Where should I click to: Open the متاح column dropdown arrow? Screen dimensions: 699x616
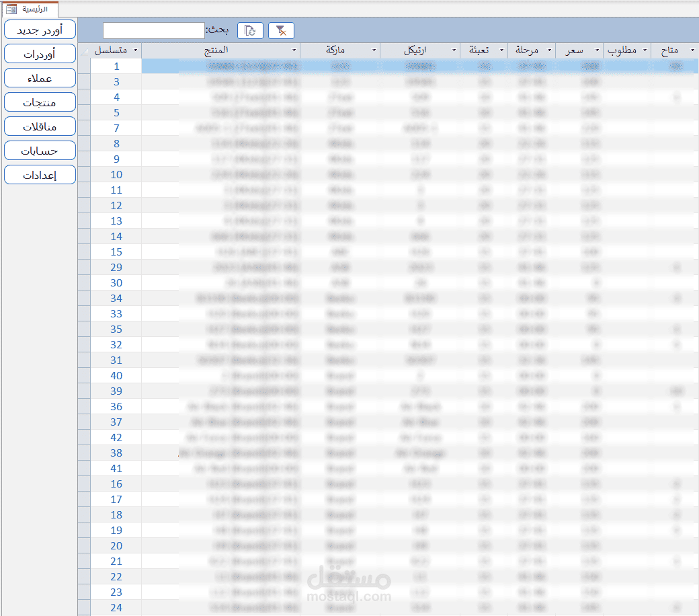pos(692,50)
